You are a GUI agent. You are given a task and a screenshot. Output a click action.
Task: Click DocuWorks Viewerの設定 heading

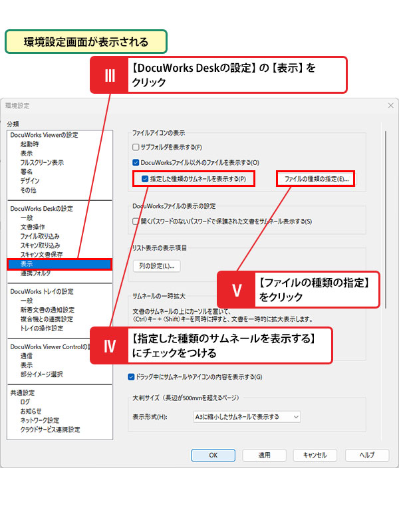[44, 135]
